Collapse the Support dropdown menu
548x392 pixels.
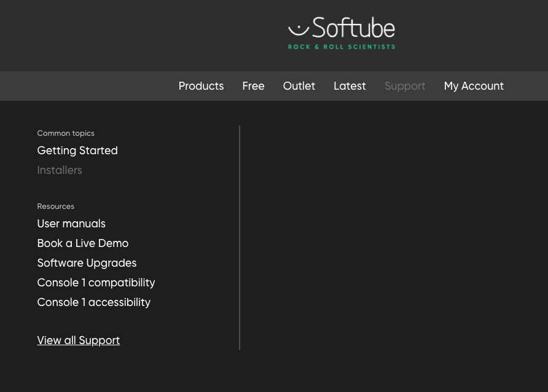405,86
